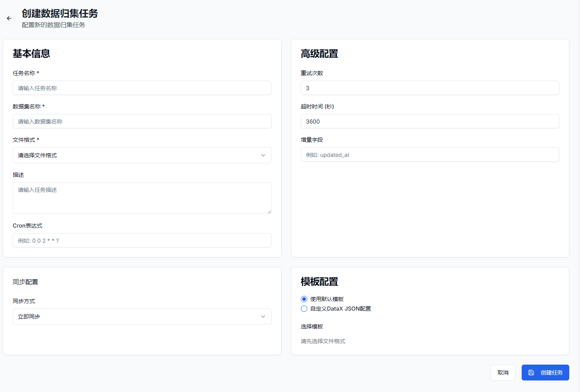
Task: Select 自定义DataX JSON配置 radio option
Action: coord(304,309)
